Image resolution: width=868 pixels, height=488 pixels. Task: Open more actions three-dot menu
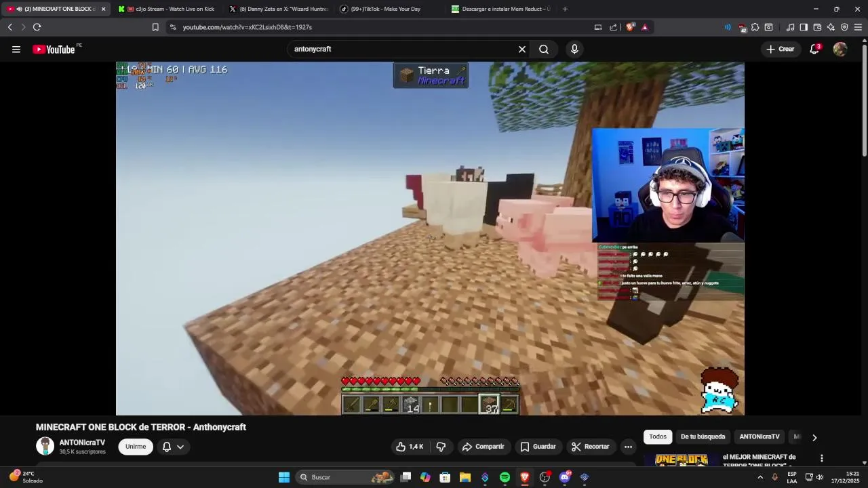(x=628, y=447)
